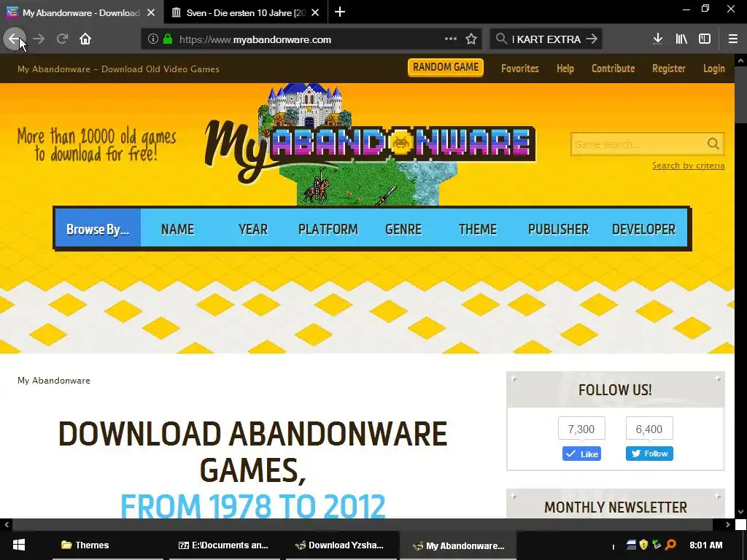
Task: Open the Library bookshelf icon
Action: pyautogui.click(x=681, y=39)
